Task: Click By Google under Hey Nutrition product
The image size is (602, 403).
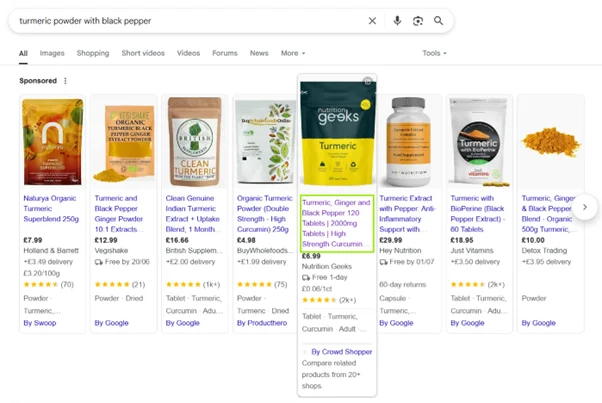Action: 396,323
